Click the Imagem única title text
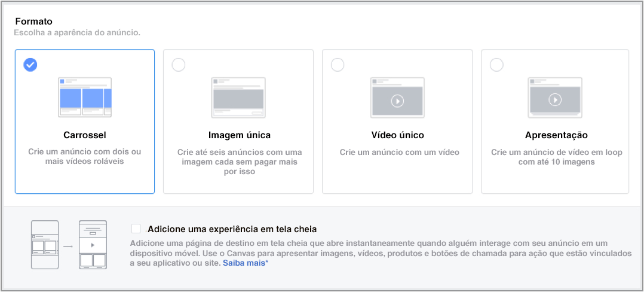Viewport: 644px width, 292px height. coord(240,135)
